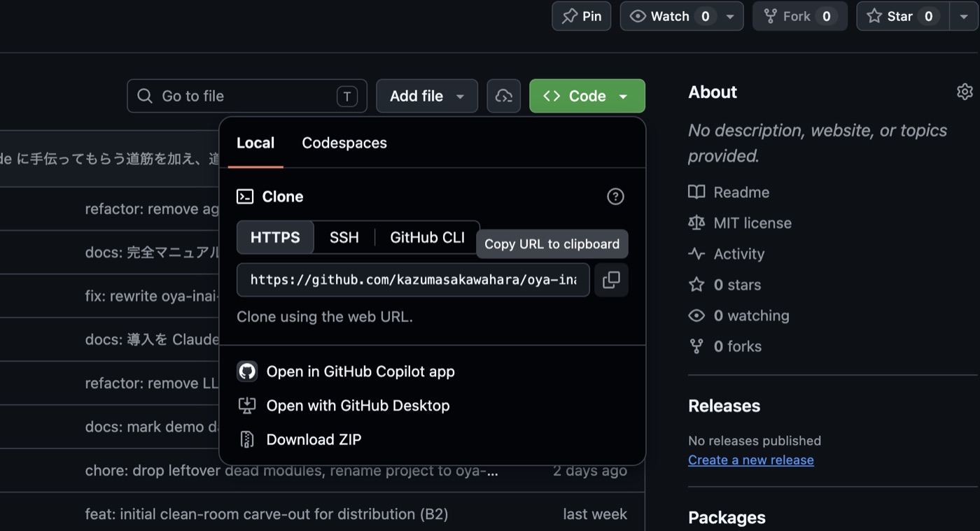The height and width of the screenshot is (531, 980).
Task: Expand the Watch notifications dropdown arrow
Action: tap(730, 16)
